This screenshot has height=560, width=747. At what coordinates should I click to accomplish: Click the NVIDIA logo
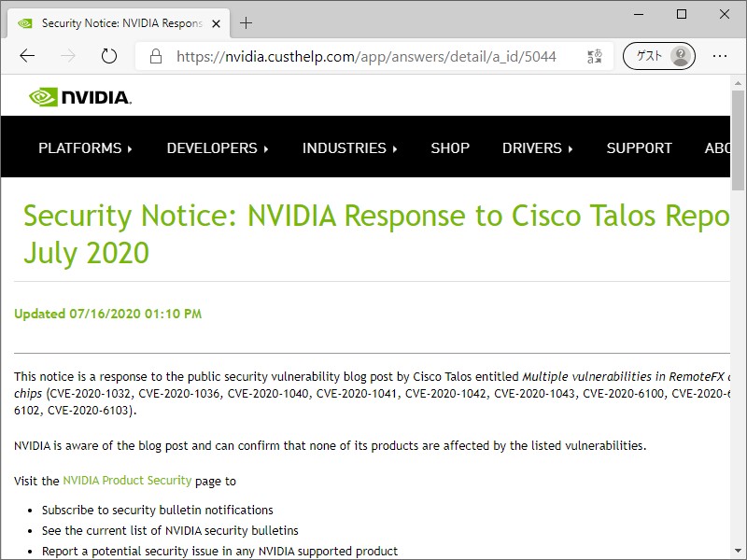coord(80,96)
